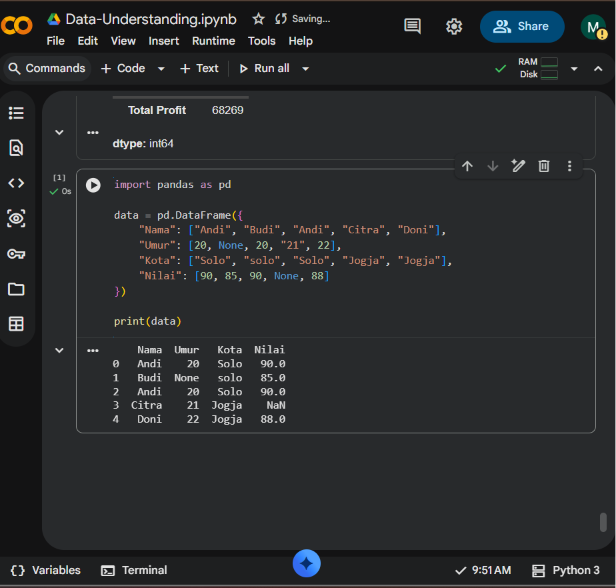616x588 pixels.
Task: Open the Terminal panel
Action: (x=134, y=570)
